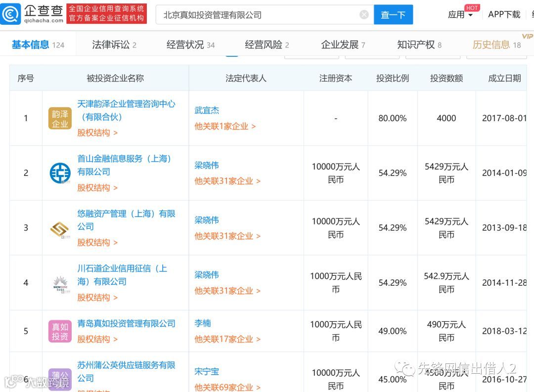This screenshot has width=534, height=392.
Task: View 梁晓伟 in the 首山金融 row
Action: [207, 166]
